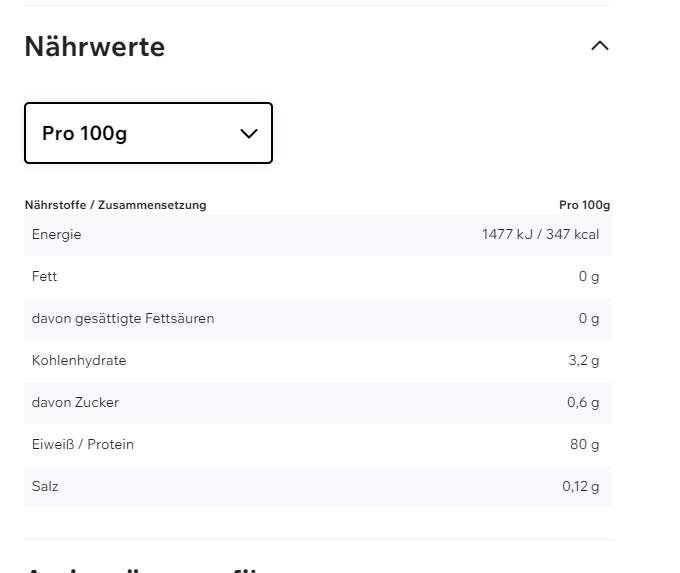Select the davon Zucker row label
The height and width of the screenshot is (573, 680).
75,403
